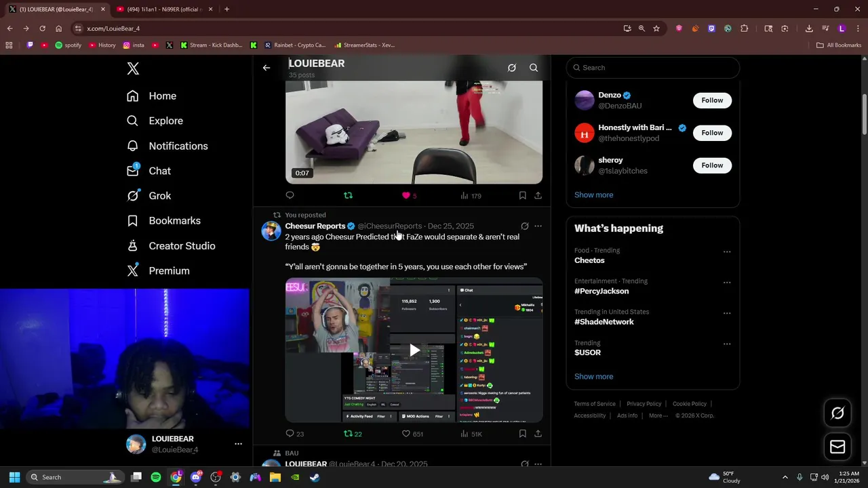Screen dimensions: 868x488
Task: Open the Explore page
Action: point(155,121)
